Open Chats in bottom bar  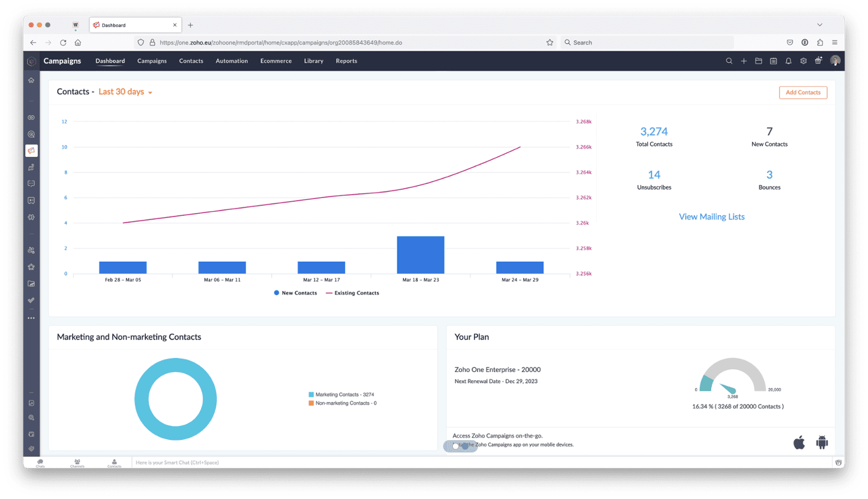(40, 463)
